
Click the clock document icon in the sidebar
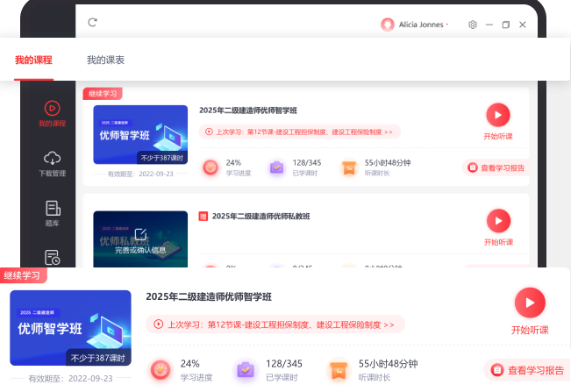point(53,257)
